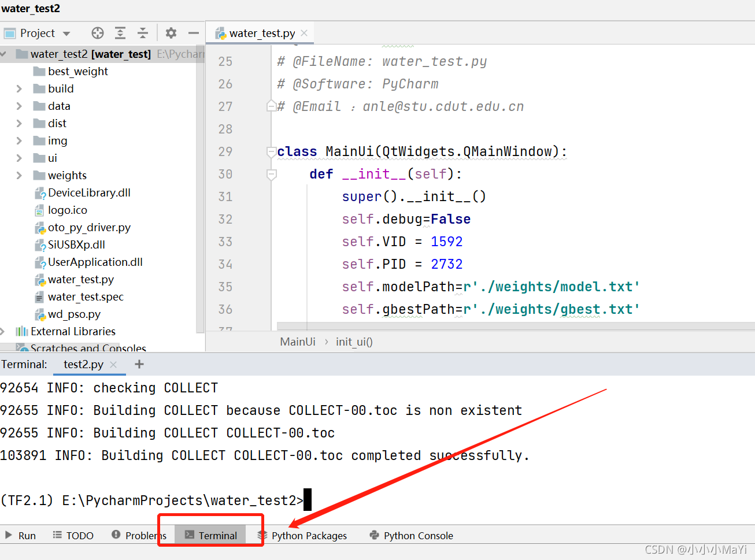The image size is (755, 560).
Task: Select Scratches and Consoles node
Action: pyautogui.click(x=88, y=348)
